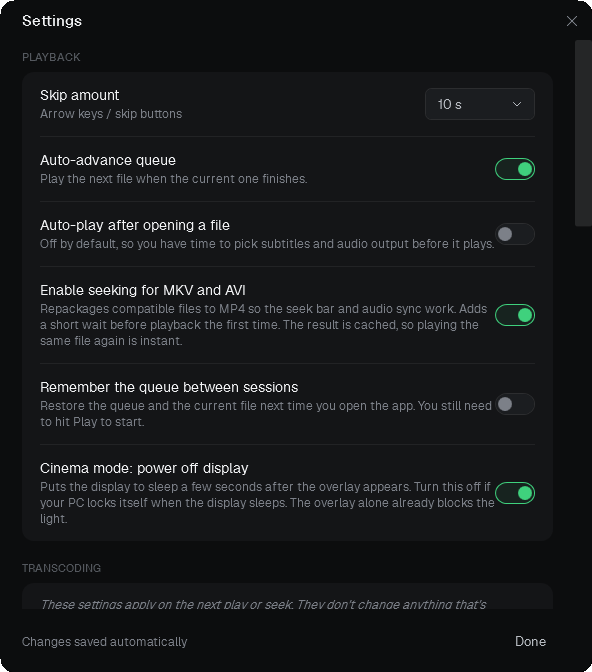Click 'Changes saved automatically' footer text
The image size is (592, 672).
click(105, 642)
